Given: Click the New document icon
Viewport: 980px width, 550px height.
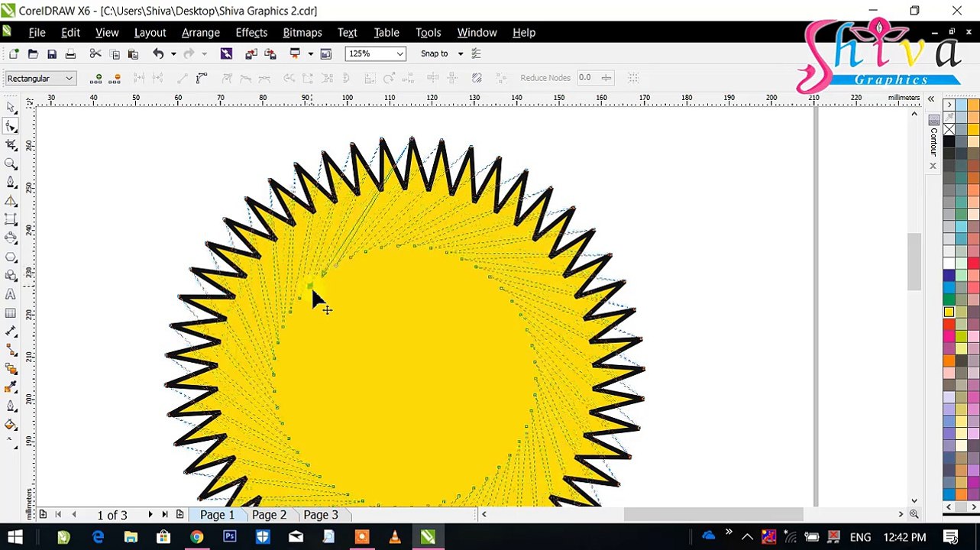Looking at the screenshot, I should 14,53.
